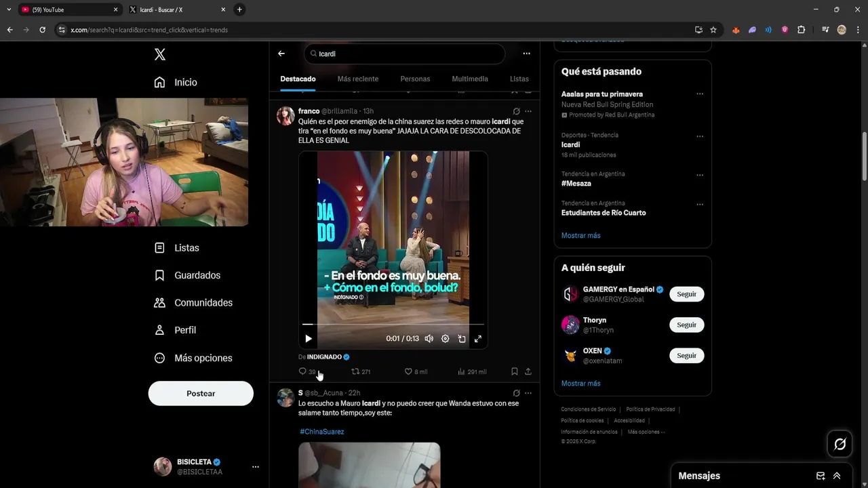868x488 pixels.
Task: Mute the video volume
Action: coord(429,339)
